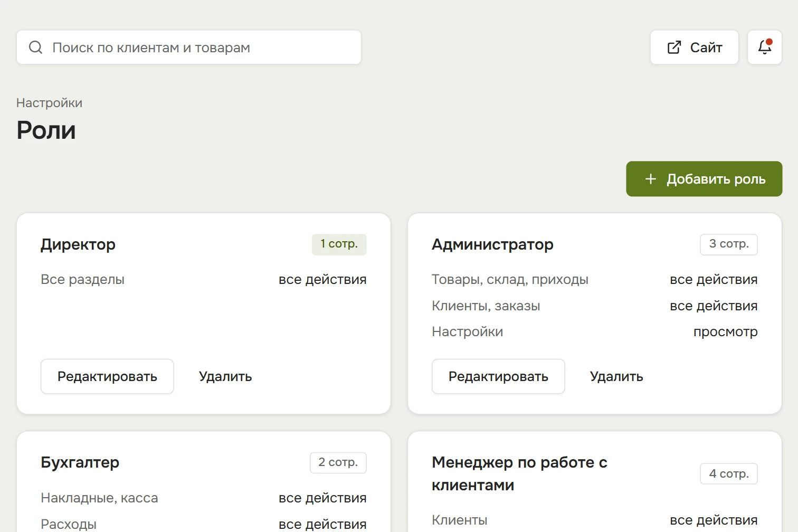Go to Настройки breadcrumb
798x532 pixels.
(x=49, y=103)
